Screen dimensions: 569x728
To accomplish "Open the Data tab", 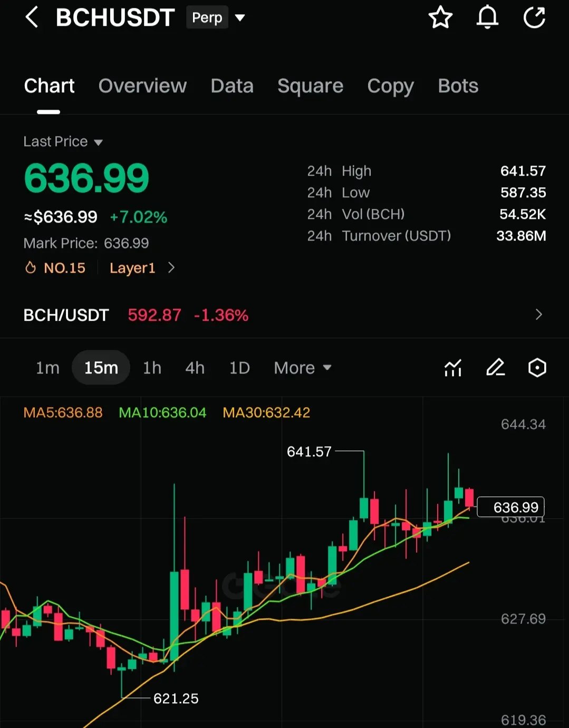I will pyautogui.click(x=232, y=86).
